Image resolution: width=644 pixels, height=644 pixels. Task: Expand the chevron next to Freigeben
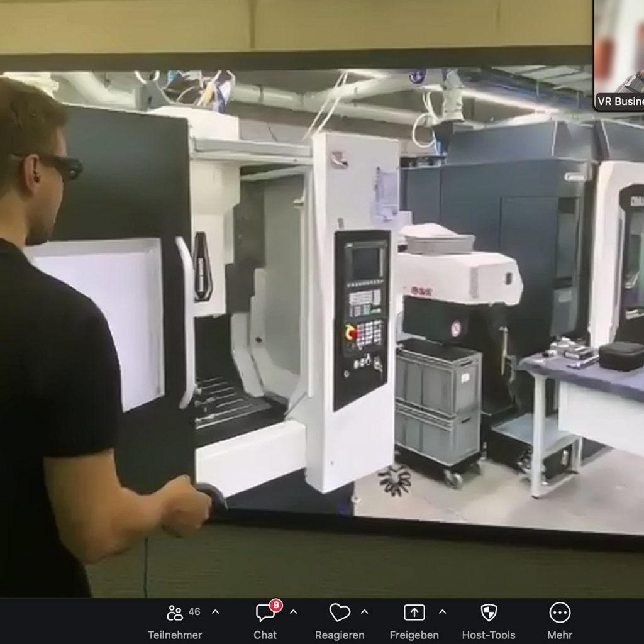click(442, 612)
